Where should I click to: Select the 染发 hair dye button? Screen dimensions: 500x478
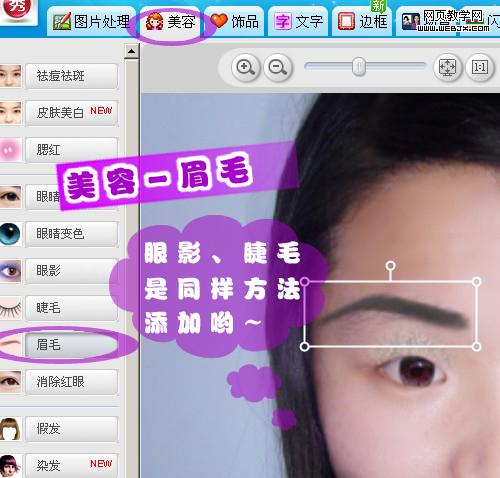click(72, 466)
